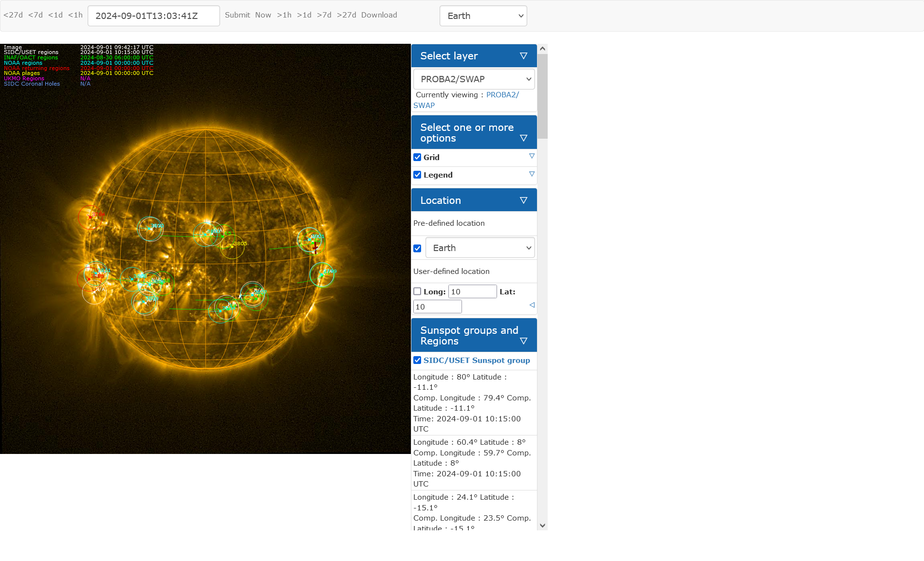Open the pre-defined location Earth dropdown
This screenshot has width=924, height=561.
point(480,248)
